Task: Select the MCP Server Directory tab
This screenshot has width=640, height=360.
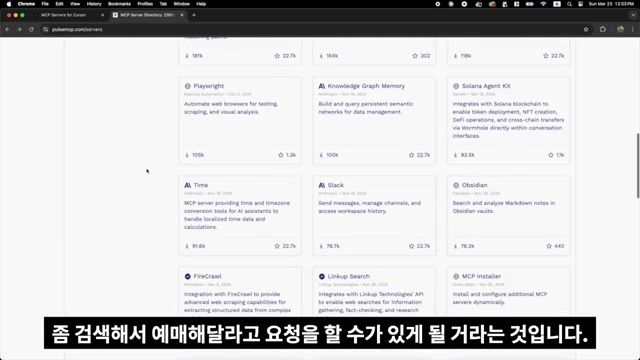Action: tap(147, 15)
